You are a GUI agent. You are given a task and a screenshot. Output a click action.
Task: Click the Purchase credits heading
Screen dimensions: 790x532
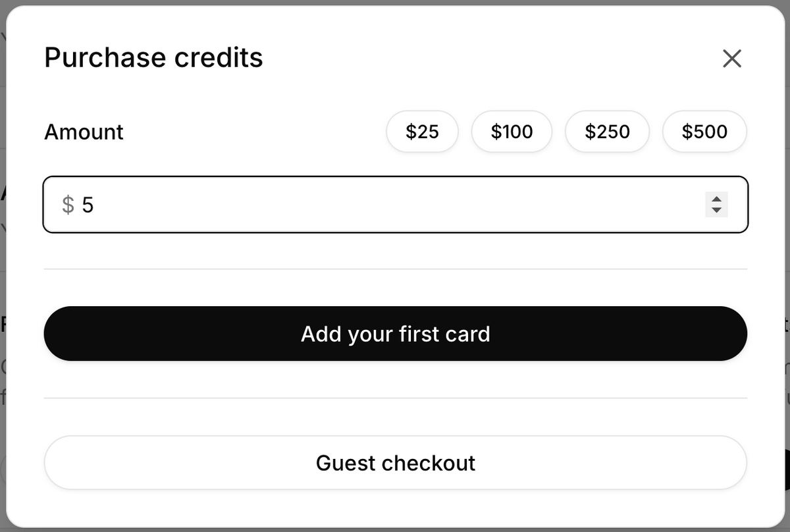pyautogui.click(x=153, y=58)
